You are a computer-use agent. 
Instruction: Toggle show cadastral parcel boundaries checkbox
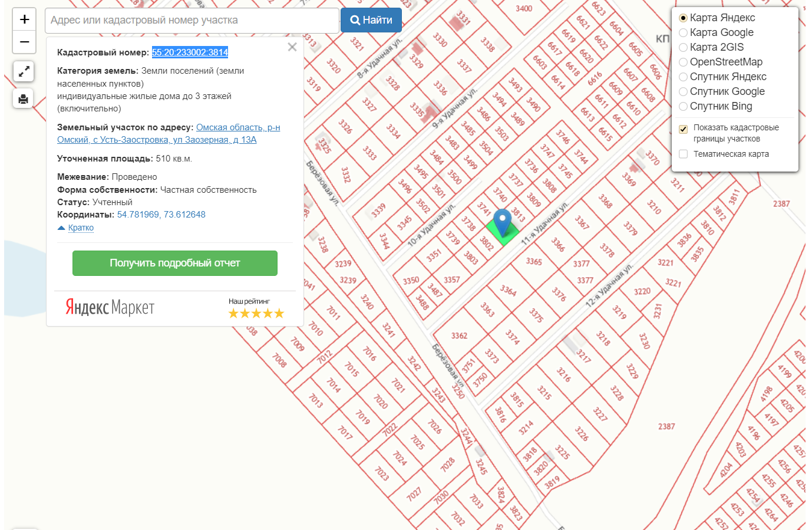(x=684, y=129)
